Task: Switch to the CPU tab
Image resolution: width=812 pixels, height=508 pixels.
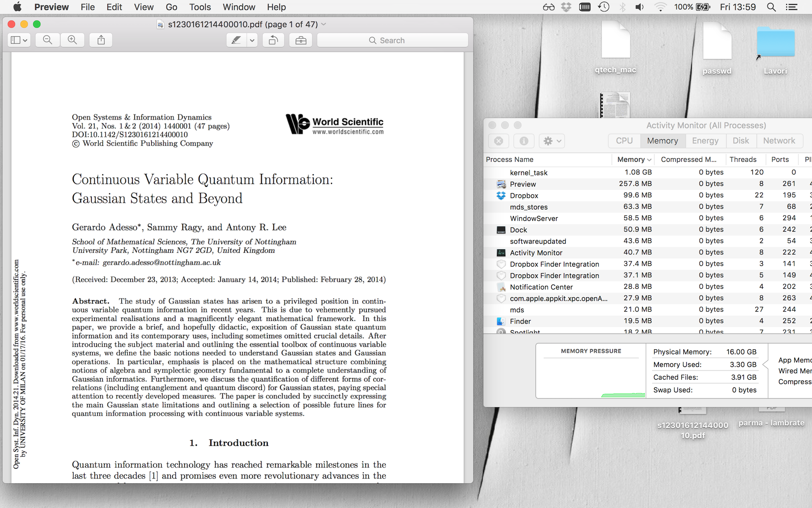Action: click(624, 141)
